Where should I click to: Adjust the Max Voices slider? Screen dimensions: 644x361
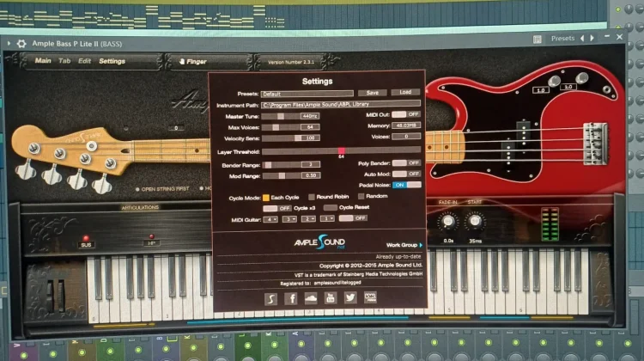coord(276,127)
